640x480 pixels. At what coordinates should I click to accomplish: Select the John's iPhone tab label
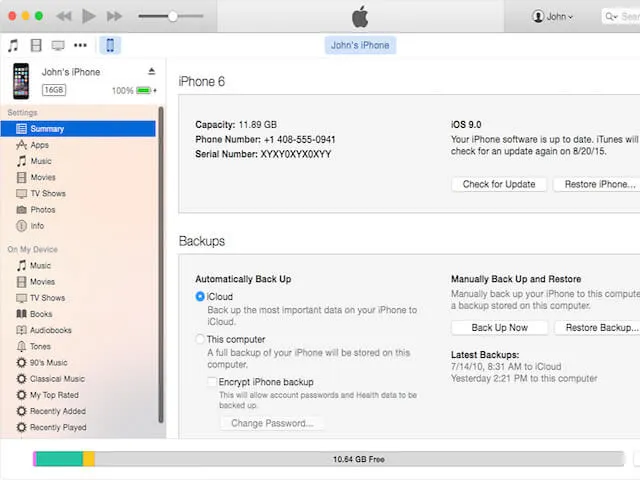[x=360, y=45]
